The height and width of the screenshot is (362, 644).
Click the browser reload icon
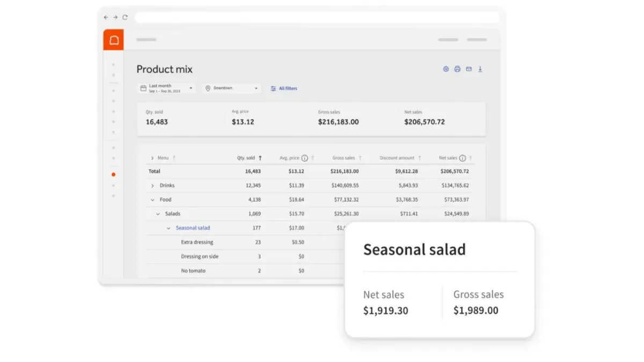[x=125, y=17]
